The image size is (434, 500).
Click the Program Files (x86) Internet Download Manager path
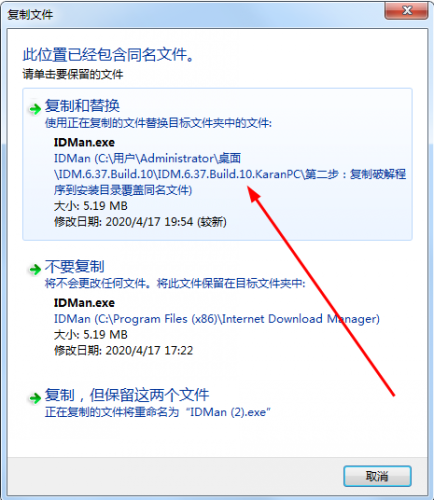point(217,319)
